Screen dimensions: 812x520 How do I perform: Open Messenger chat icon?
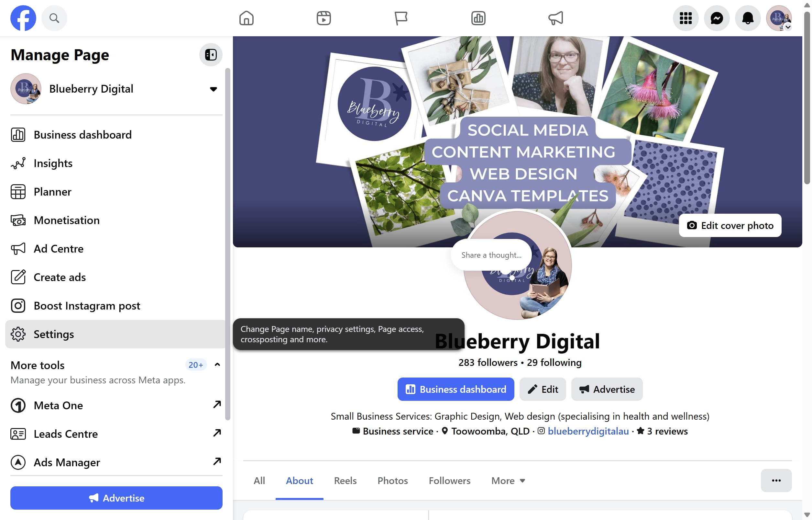[717, 18]
